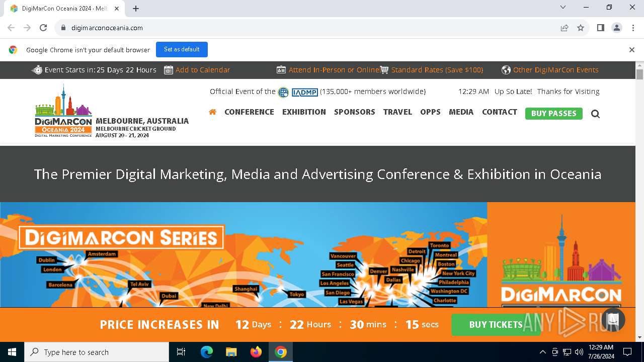The image size is (644, 362).
Task: Reload the page with the refresh button
Action: pos(43,28)
